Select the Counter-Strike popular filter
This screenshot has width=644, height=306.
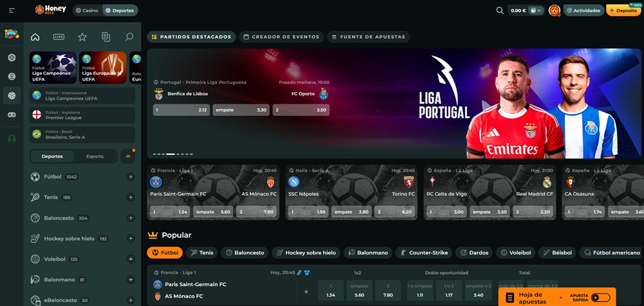tap(424, 253)
